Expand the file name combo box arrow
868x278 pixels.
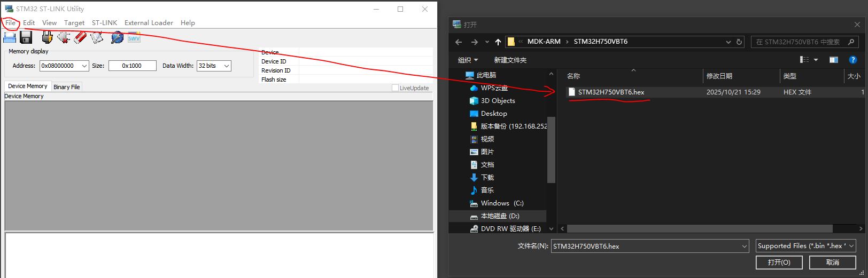coord(745,246)
